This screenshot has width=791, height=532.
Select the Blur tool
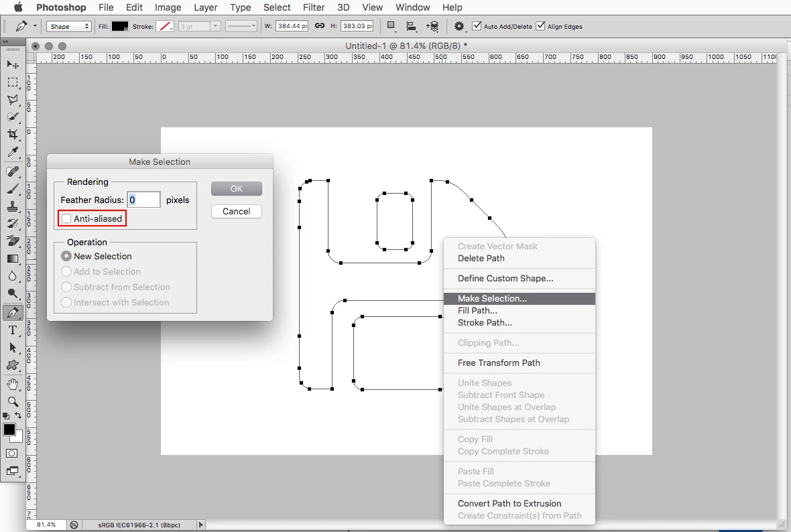[13, 276]
